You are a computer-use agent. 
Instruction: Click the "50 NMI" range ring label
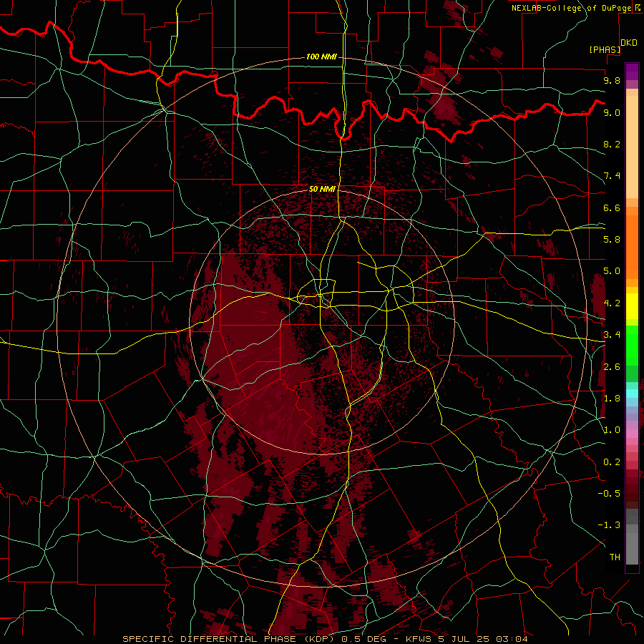click(322, 190)
